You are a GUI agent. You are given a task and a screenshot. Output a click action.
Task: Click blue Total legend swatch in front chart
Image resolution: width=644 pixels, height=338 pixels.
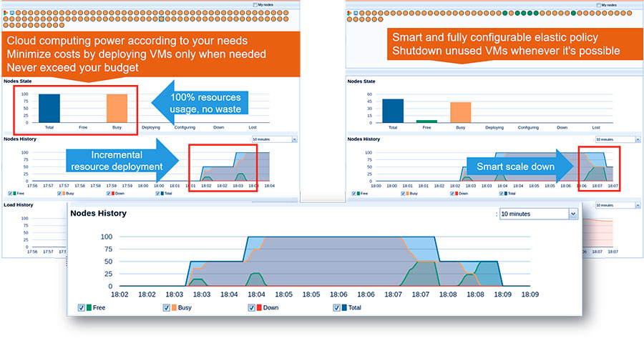(344, 308)
